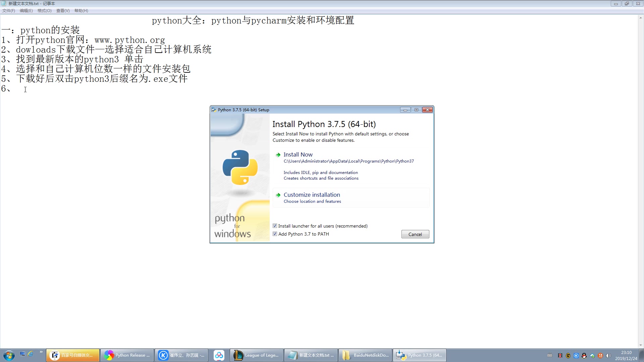Click the Notepad scrollbar down arrow
644x362 pixels.
pyautogui.click(x=641, y=345)
